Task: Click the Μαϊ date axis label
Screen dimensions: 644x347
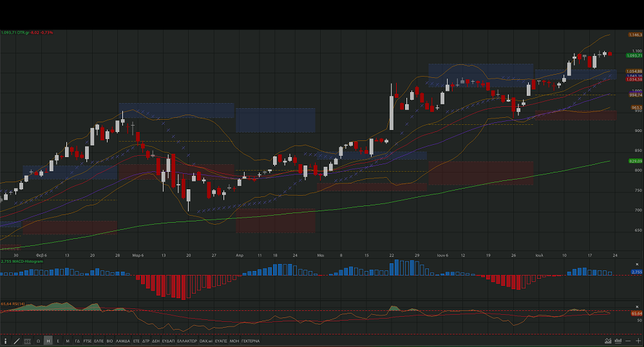Action: [320, 256]
